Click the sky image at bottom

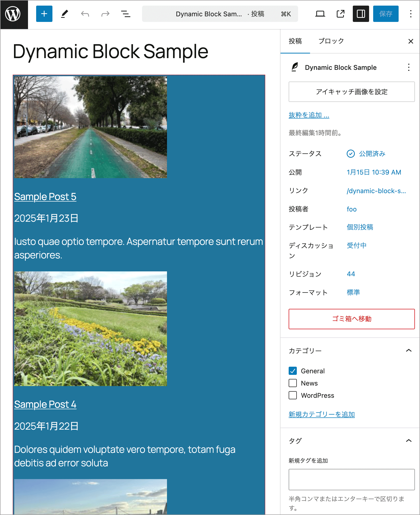(91, 497)
